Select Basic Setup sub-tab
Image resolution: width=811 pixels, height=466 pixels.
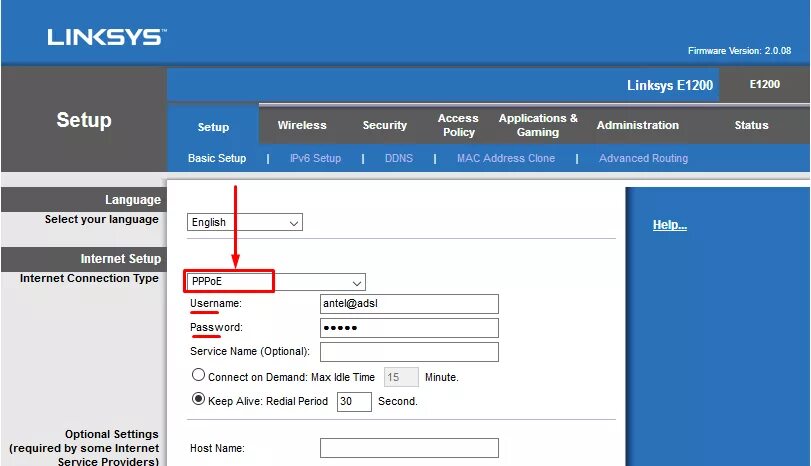[x=217, y=158]
